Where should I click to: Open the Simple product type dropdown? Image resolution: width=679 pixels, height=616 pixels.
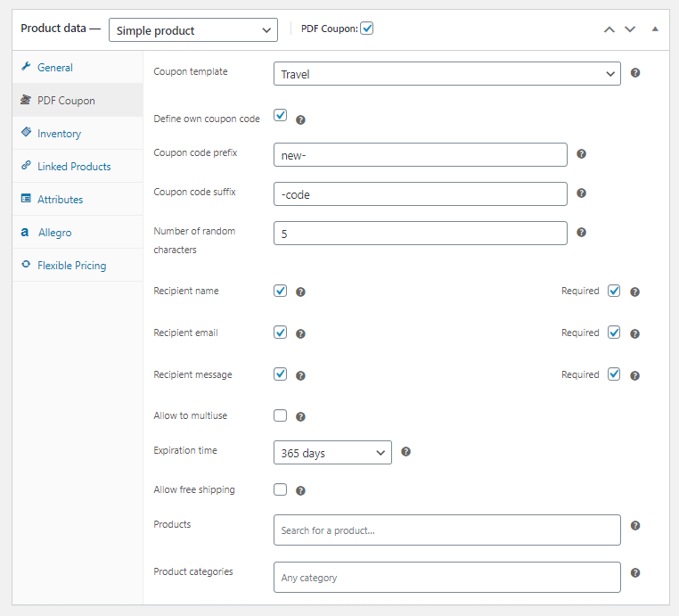[193, 30]
